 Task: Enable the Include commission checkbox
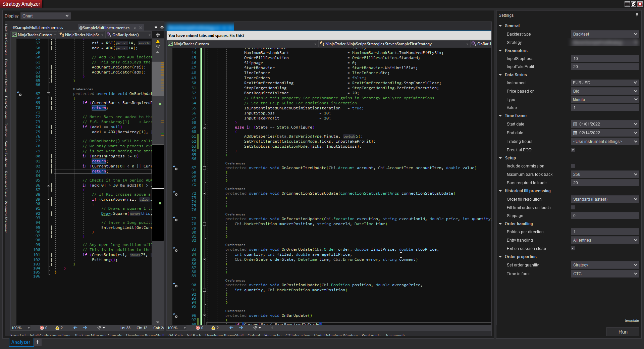click(573, 166)
